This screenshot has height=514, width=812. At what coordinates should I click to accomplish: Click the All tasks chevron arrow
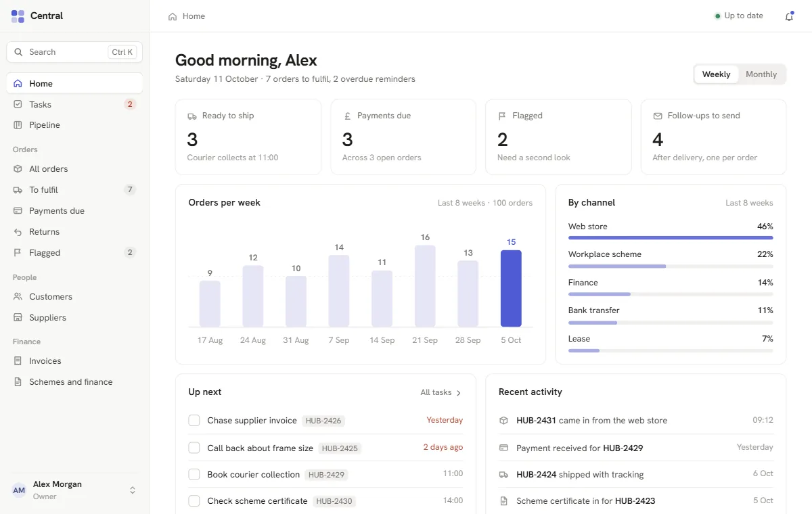pos(458,393)
